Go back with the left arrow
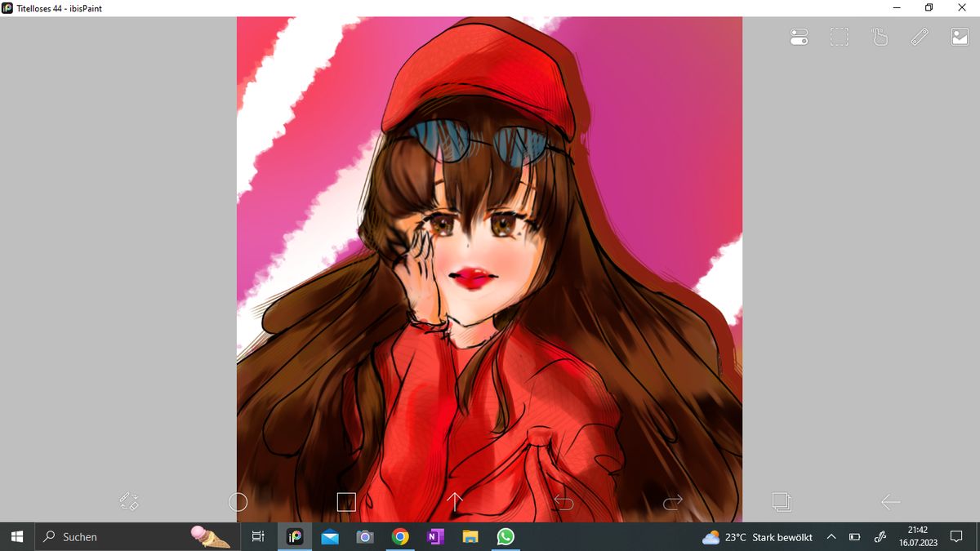This screenshot has width=980, height=551. 890,501
